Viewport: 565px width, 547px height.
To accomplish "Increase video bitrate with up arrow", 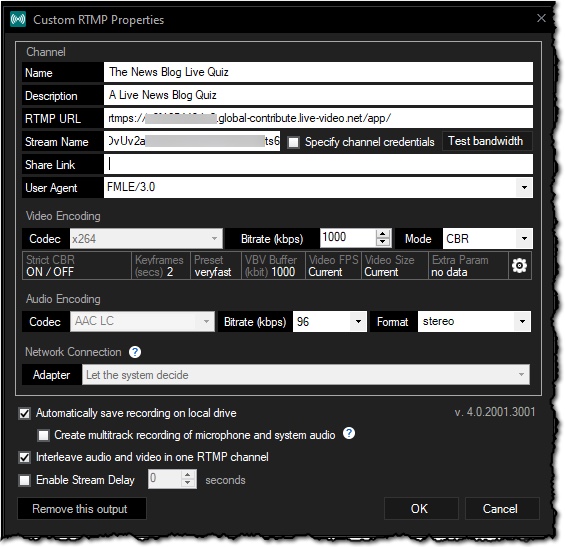I will tap(383, 234).
